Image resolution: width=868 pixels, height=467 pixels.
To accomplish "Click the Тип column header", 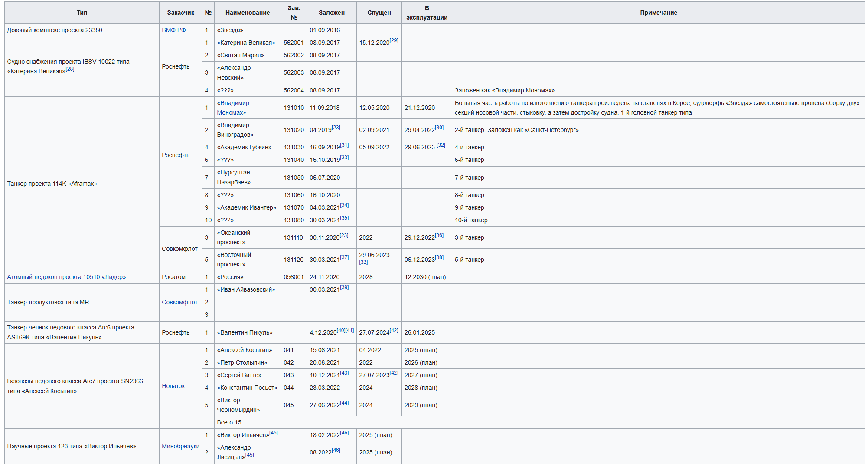I will click(x=82, y=13).
